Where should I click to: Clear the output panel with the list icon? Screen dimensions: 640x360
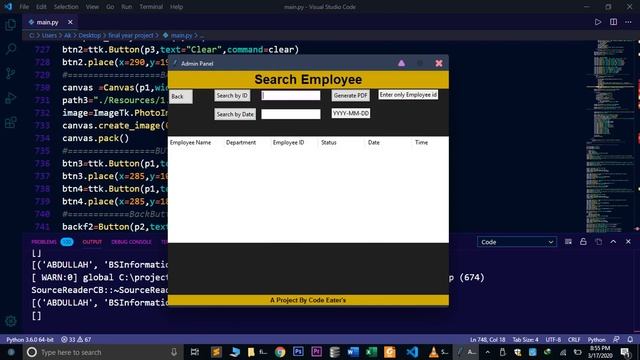tap(568, 242)
